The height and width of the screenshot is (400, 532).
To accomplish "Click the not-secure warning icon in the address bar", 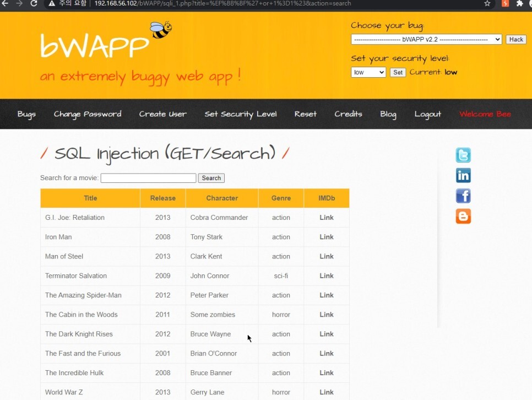I will tap(52, 3).
